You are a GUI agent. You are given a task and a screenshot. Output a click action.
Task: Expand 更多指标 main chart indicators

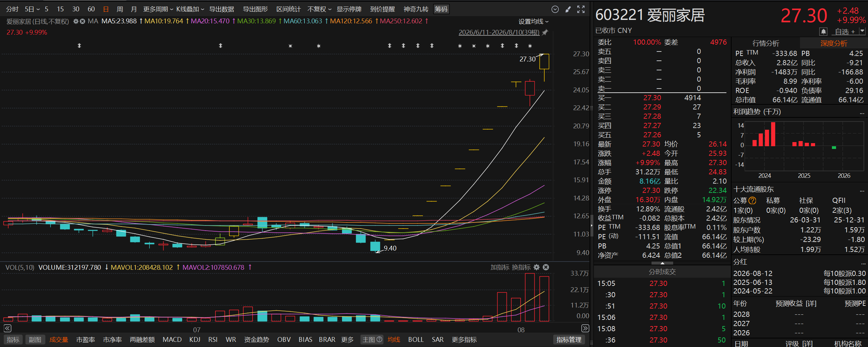pos(464,339)
